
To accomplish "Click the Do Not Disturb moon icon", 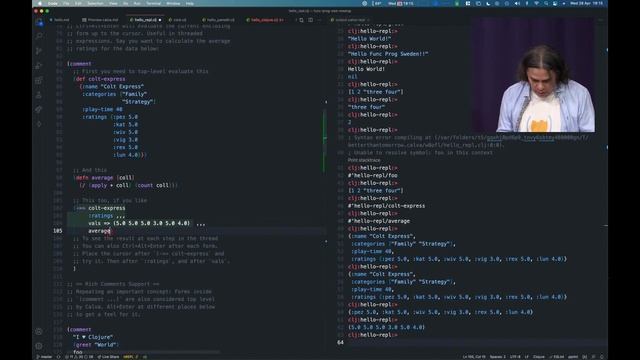I will pyautogui.click(x=488, y=3).
